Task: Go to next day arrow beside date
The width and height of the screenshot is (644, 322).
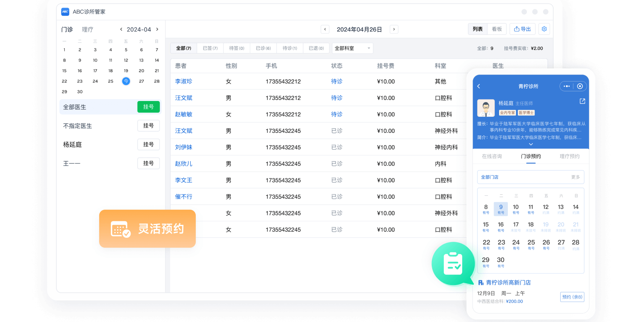Action: point(394,29)
